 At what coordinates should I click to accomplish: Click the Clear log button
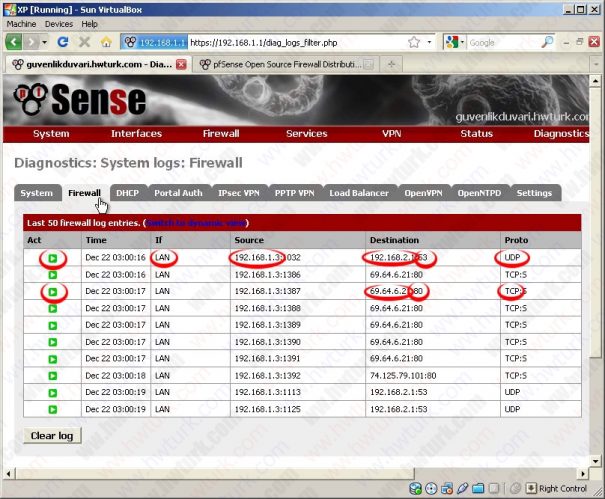[52, 436]
